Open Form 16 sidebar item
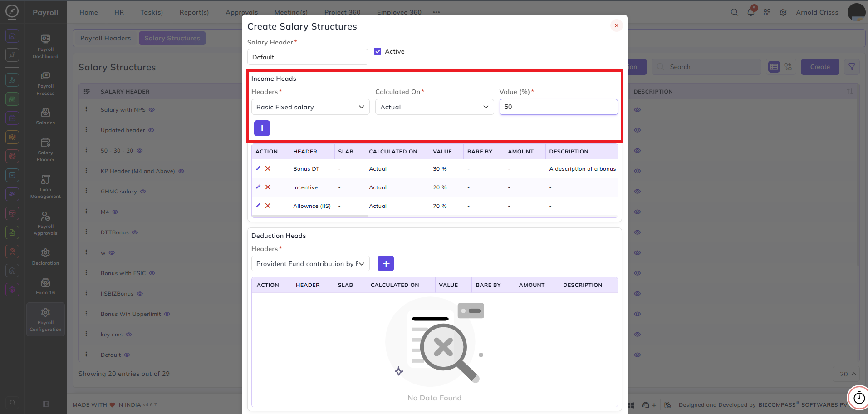This screenshot has height=414, width=868. pos(45,286)
